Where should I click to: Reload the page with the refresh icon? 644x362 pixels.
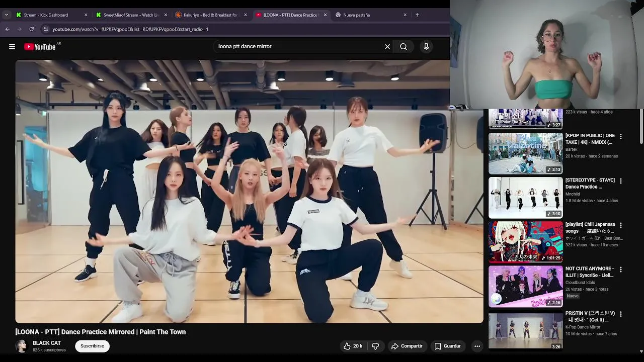32,29
